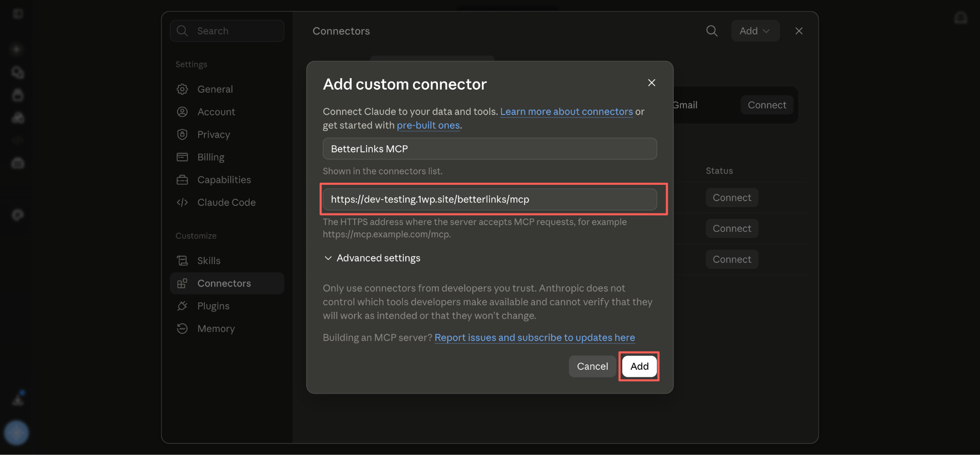The height and width of the screenshot is (455, 980).
Task: Close the Add custom connector dialog
Action: [651, 83]
